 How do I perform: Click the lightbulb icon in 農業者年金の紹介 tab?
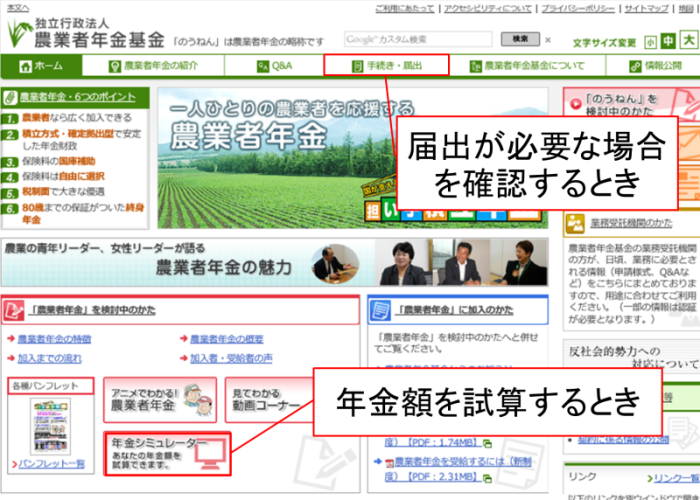pos(115,67)
